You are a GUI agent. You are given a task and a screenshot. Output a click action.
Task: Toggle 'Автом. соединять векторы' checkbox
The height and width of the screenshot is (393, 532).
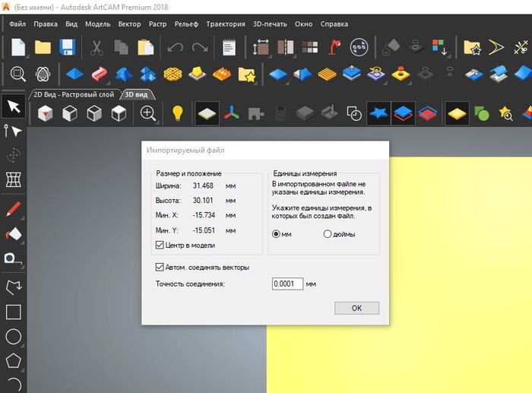click(160, 267)
